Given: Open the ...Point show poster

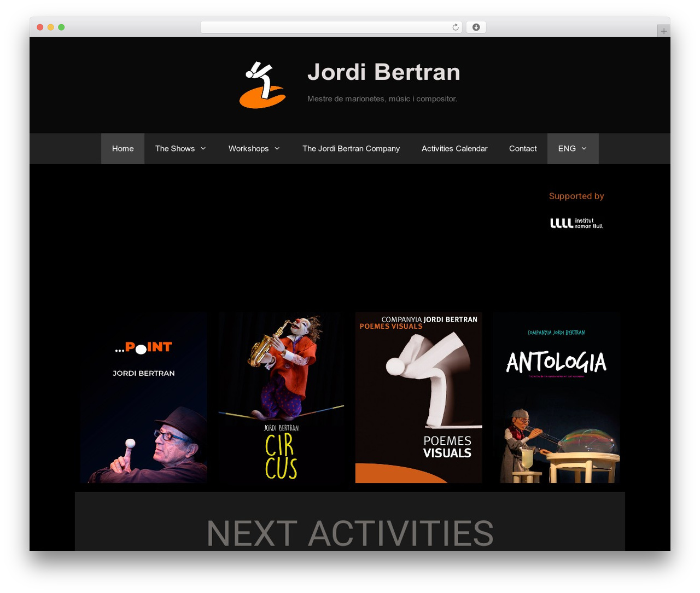Looking at the screenshot, I should pyautogui.click(x=144, y=398).
